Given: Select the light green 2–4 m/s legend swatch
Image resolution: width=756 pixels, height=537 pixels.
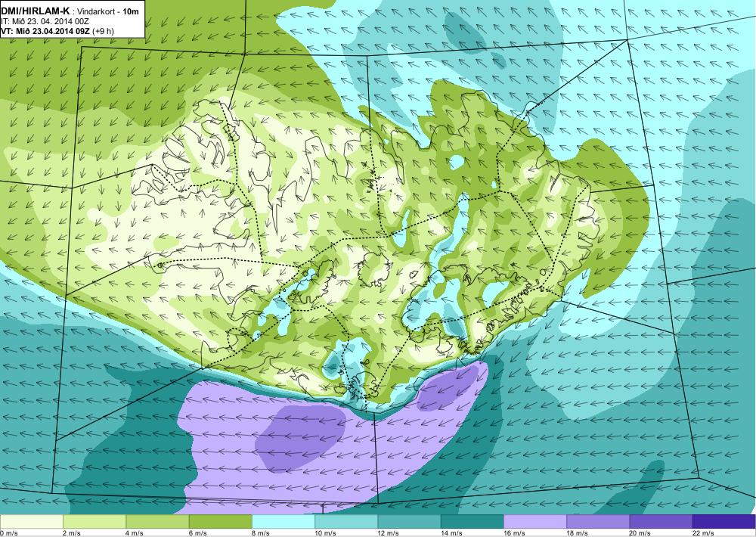Looking at the screenshot, I should point(94,522).
